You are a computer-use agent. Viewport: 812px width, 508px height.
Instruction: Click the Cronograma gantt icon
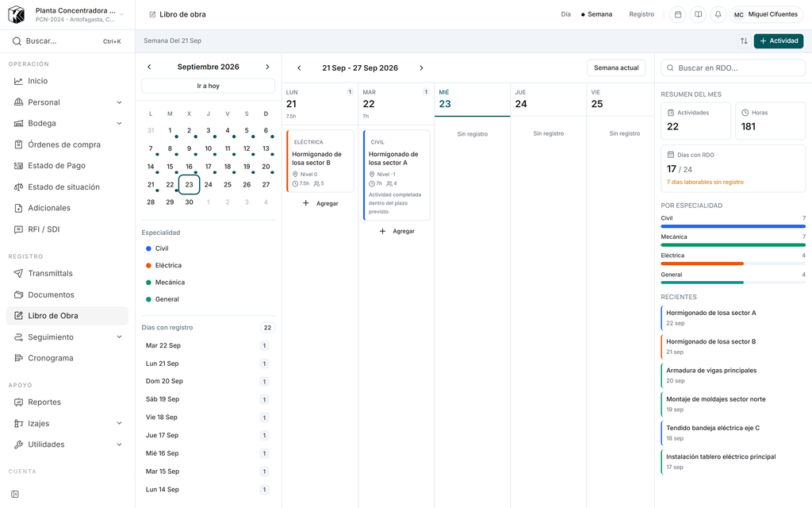pos(18,358)
